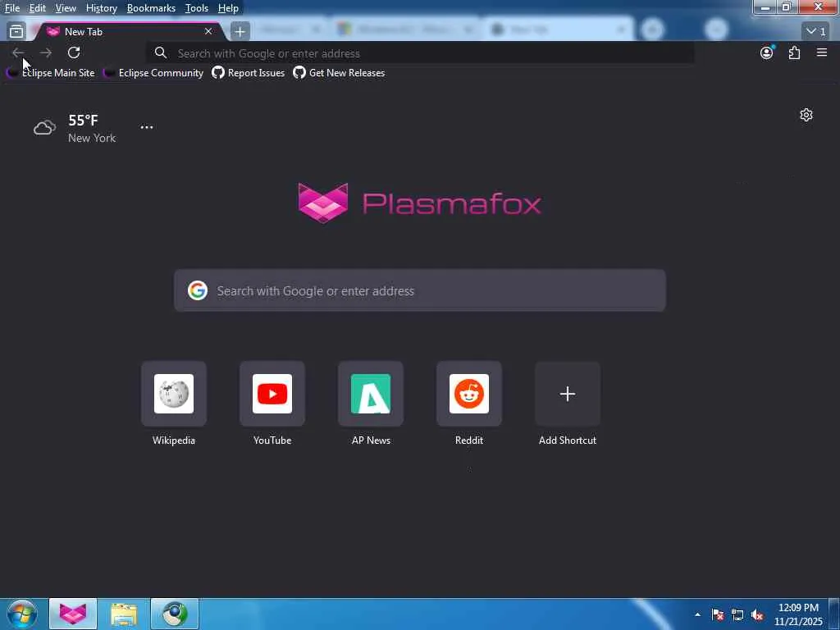This screenshot has width=840, height=630.
Task: Expand the list all tabs dropdown
Action: [x=816, y=32]
